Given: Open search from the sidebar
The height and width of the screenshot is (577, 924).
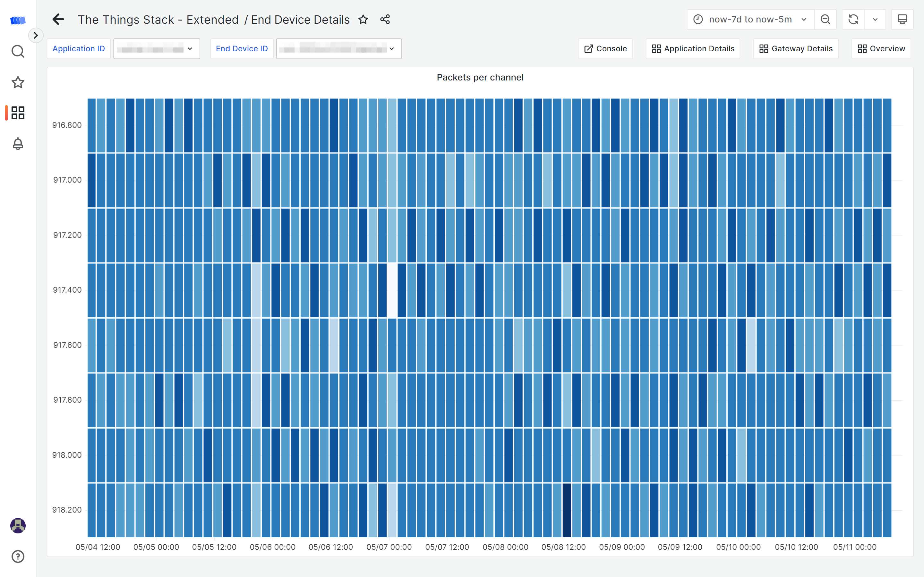Looking at the screenshot, I should point(18,51).
